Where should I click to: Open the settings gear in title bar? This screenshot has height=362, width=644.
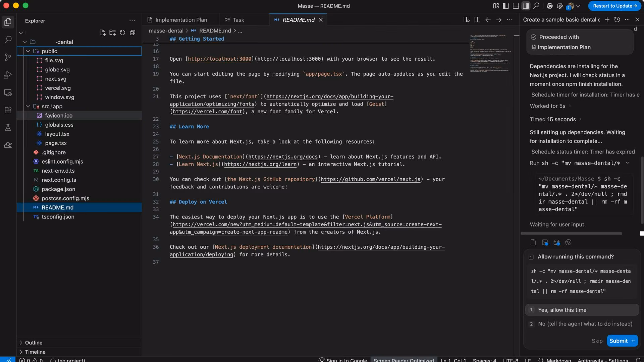(x=559, y=6)
